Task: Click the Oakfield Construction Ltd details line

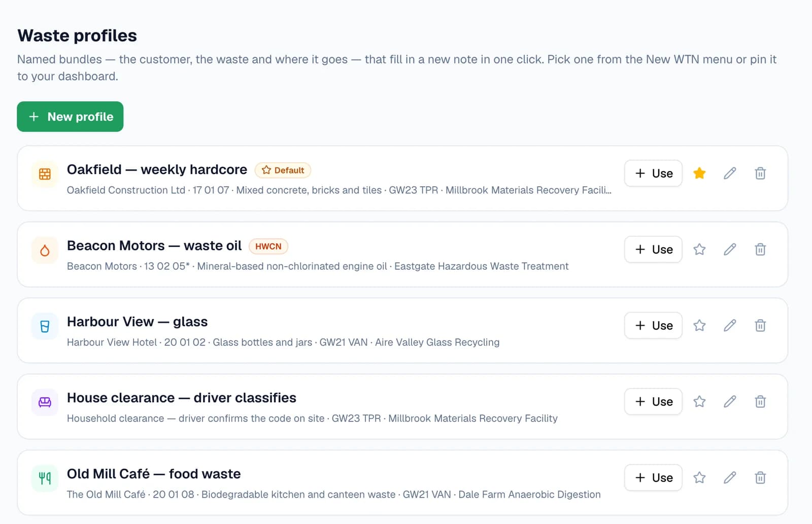Action: pos(339,190)
